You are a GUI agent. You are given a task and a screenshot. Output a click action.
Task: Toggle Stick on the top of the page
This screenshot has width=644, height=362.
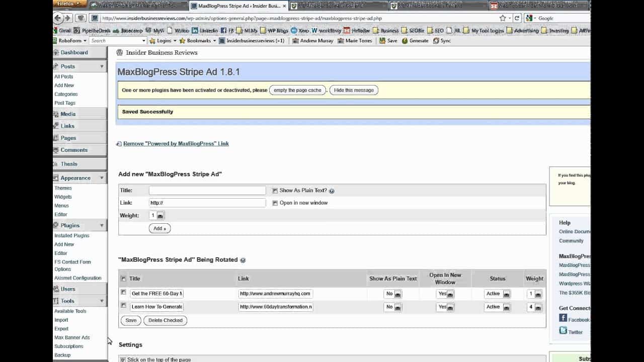pyautogui.click(x=123, y=359)
